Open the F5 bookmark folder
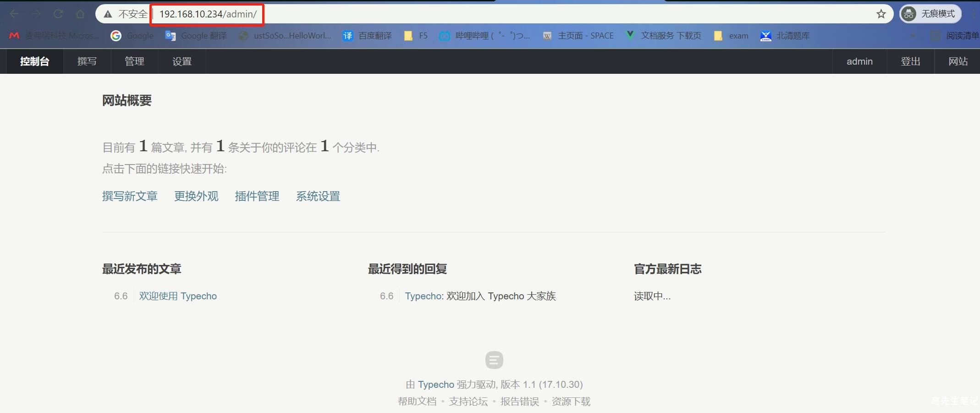This screenshot has height=413, width=980. click(x=416, y=36)
